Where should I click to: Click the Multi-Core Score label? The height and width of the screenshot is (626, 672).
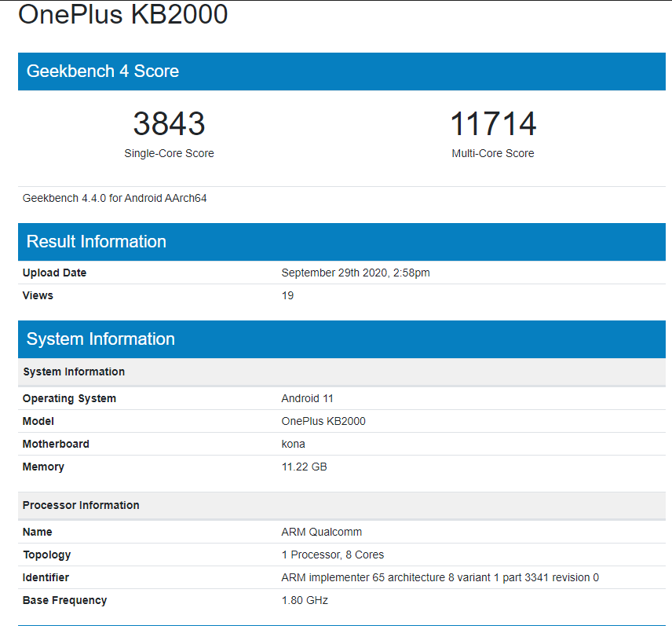(x=493, y=153)
